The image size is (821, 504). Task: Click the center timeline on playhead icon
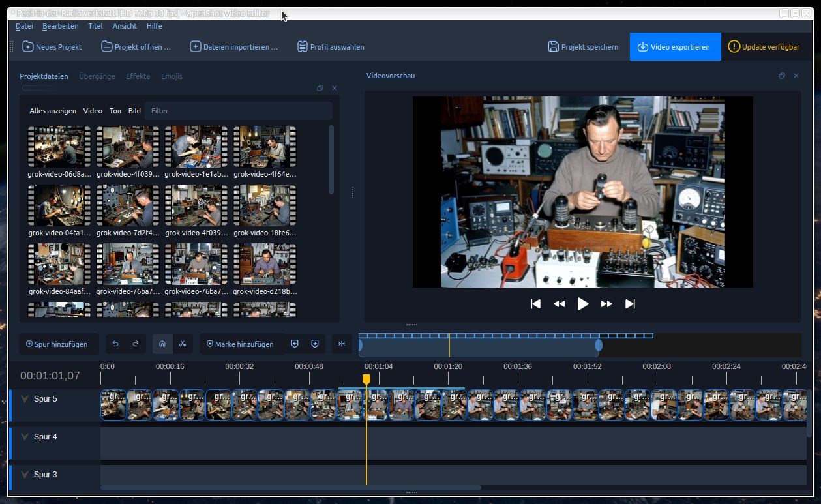[342, 344]
